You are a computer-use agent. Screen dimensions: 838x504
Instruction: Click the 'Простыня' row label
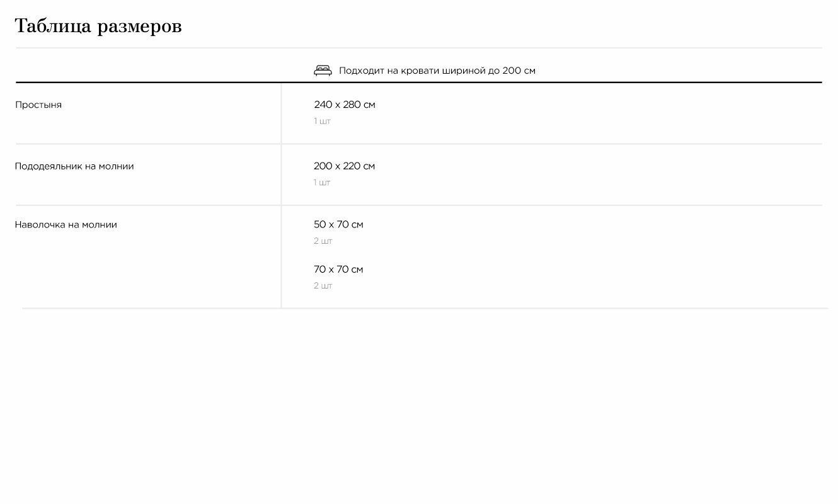coord(38,105)
